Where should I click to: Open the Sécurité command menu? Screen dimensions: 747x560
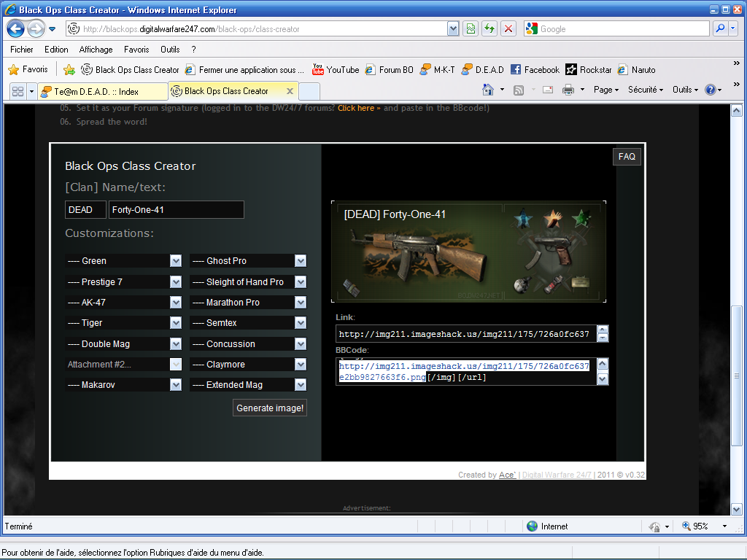[x=646, y=90]
